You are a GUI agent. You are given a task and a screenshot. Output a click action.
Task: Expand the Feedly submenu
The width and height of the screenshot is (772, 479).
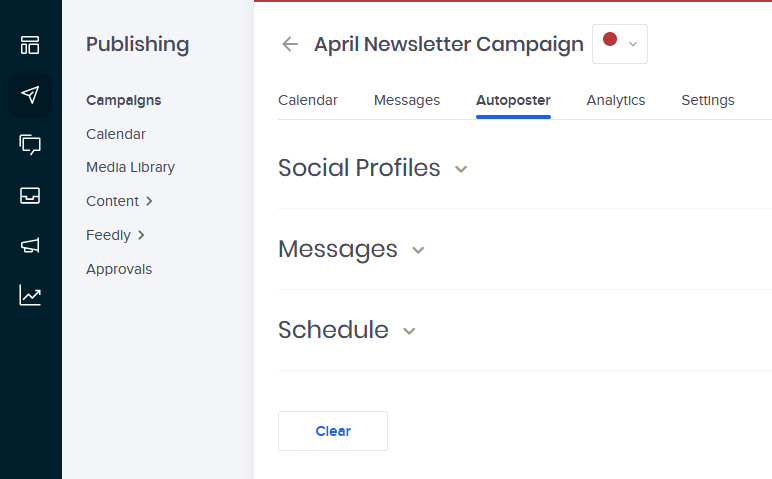115,235
